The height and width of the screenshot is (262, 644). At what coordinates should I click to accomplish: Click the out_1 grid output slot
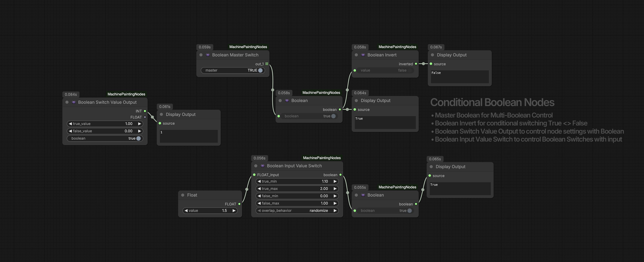[x=267, y=64]
